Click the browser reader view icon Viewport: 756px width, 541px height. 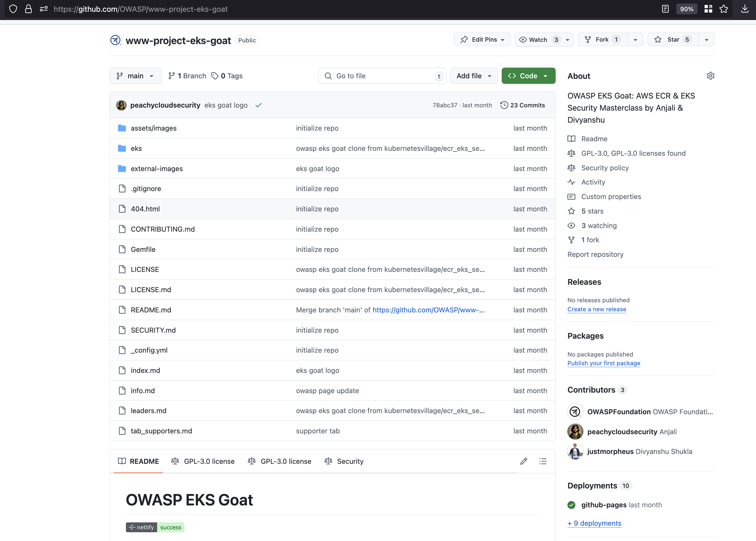(665, 9)
